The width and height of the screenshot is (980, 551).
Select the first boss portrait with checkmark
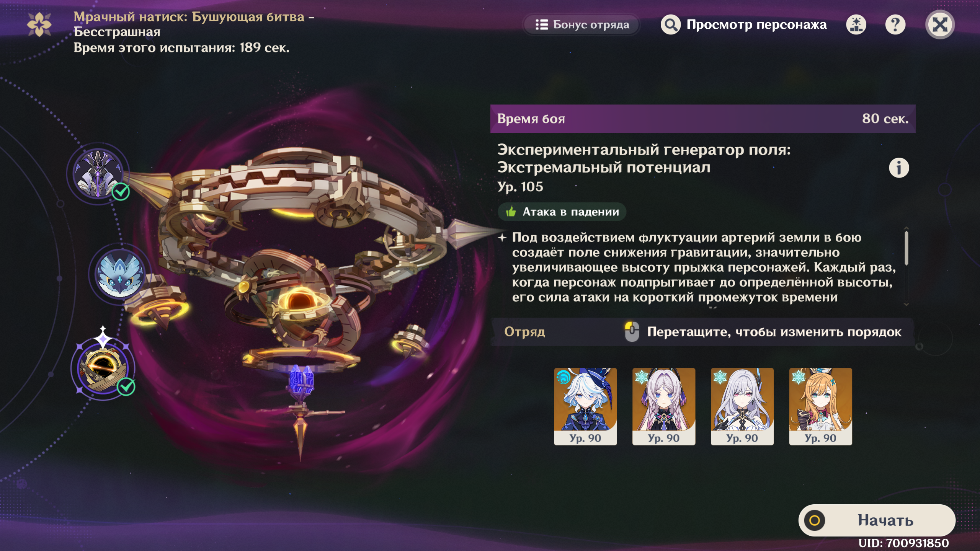[98, 174]
